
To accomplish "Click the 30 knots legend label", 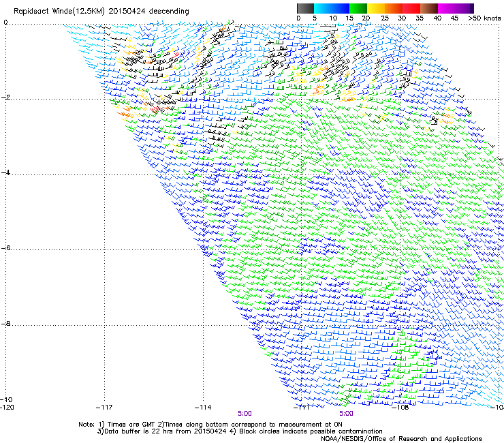I will point(402,18).
